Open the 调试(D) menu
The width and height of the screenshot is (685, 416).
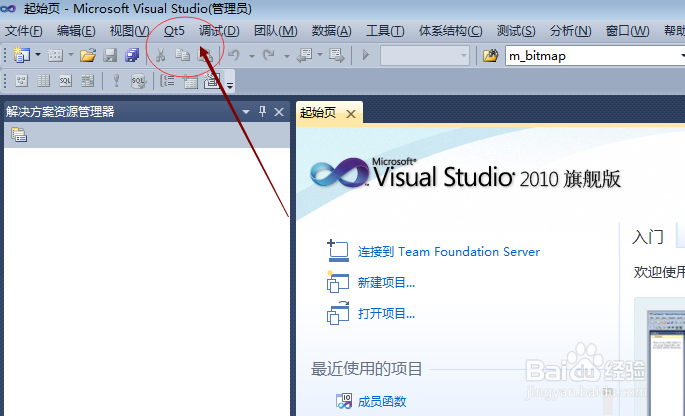[x=219, y=31]
